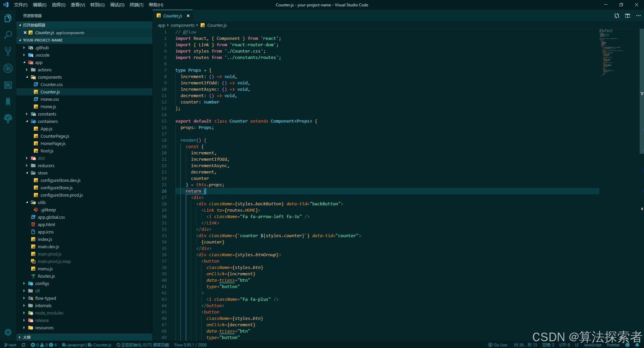Collapse the components folder
Screen dimensions: 644x348
[84, 77]
